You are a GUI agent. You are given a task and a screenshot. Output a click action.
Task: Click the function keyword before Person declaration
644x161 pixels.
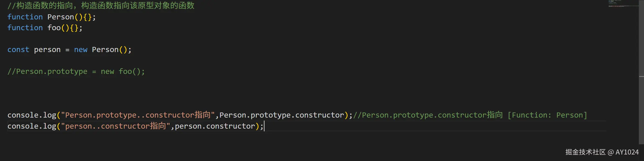coord(25,17)
